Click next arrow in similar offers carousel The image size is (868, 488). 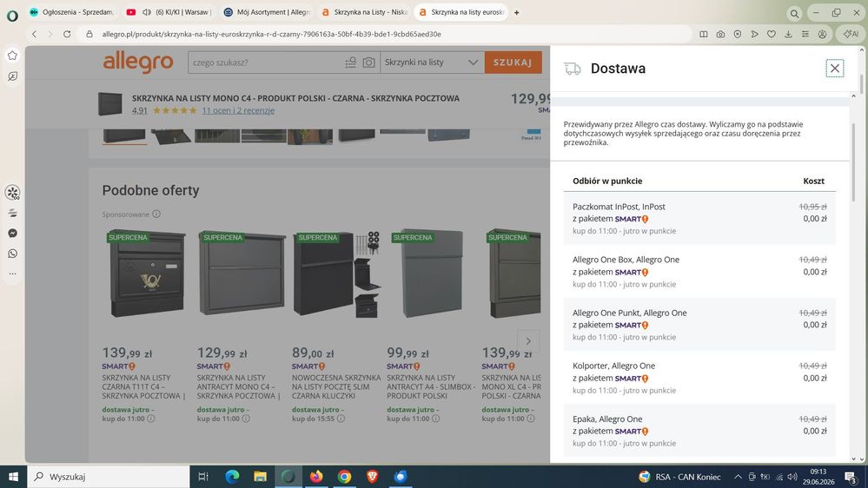point(528,341)
